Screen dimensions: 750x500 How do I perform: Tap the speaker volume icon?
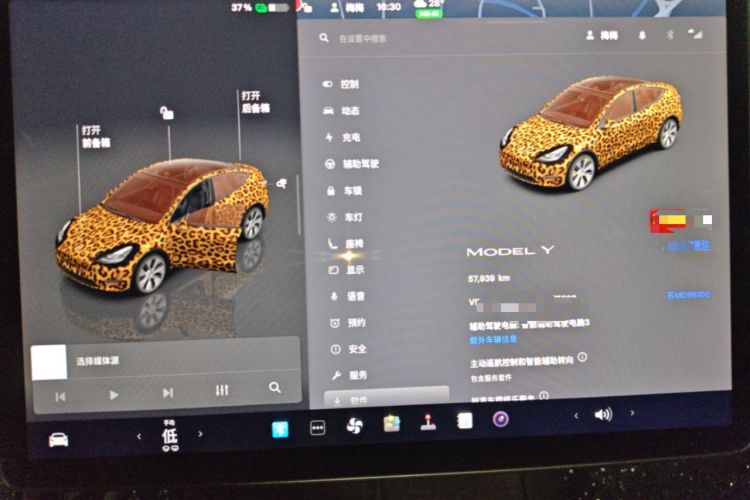(603, 414)
